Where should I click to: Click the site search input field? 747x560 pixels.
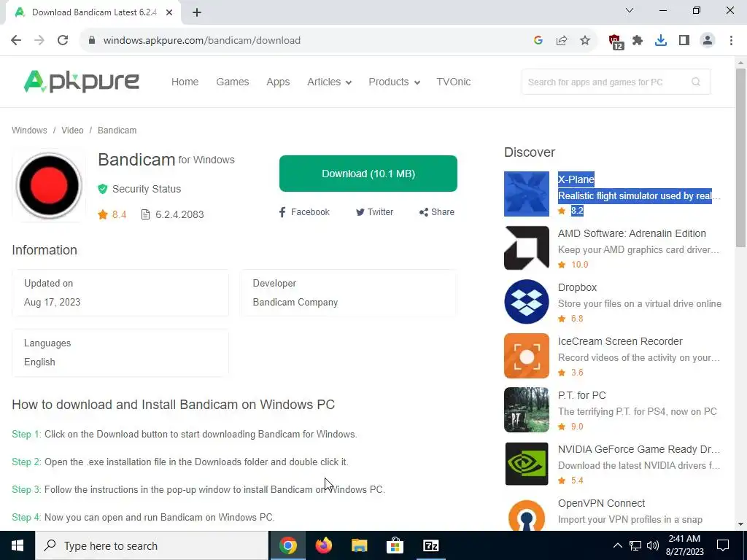click(x=616, y=82)
